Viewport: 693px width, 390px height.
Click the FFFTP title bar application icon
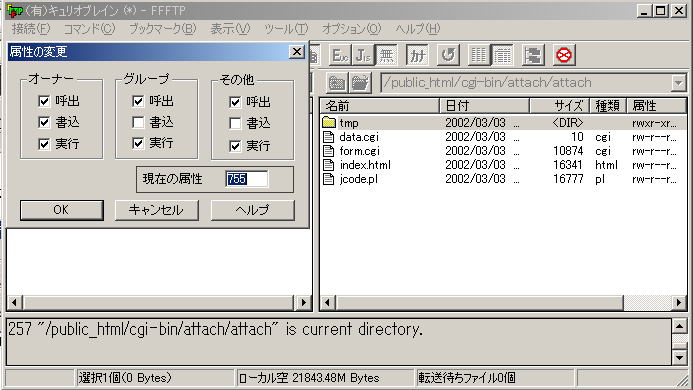(x=15, y=11)
